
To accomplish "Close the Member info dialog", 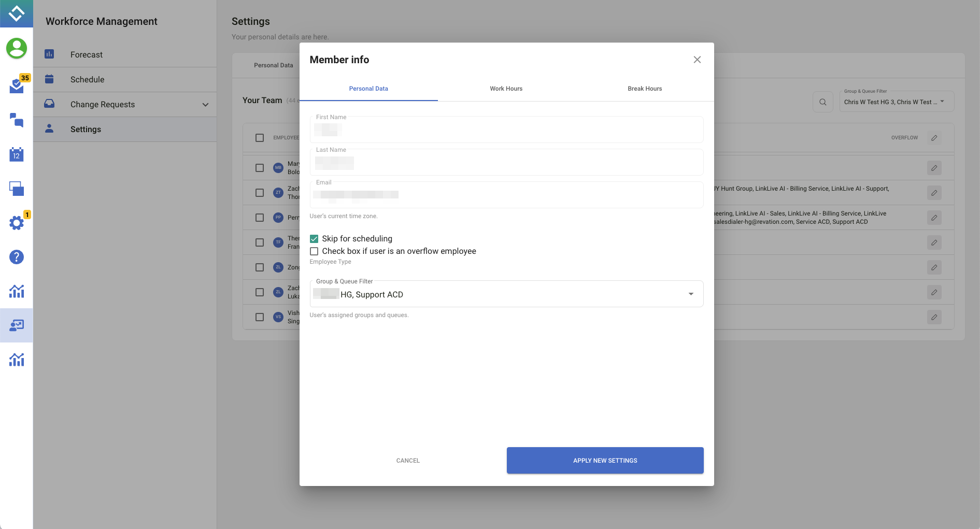I will (x=697, y=60).
